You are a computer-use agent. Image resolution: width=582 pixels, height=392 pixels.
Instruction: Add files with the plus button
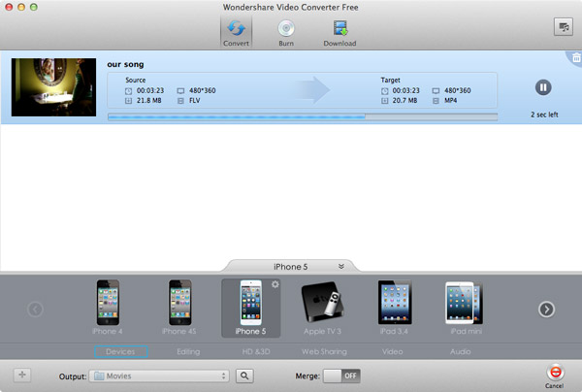(22, 375)
